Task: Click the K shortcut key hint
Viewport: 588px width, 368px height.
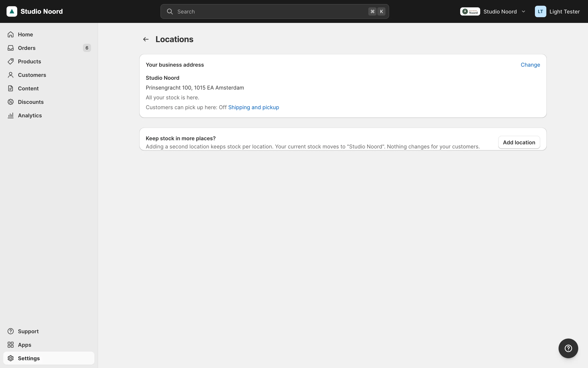Action: [x=381, y=11]
